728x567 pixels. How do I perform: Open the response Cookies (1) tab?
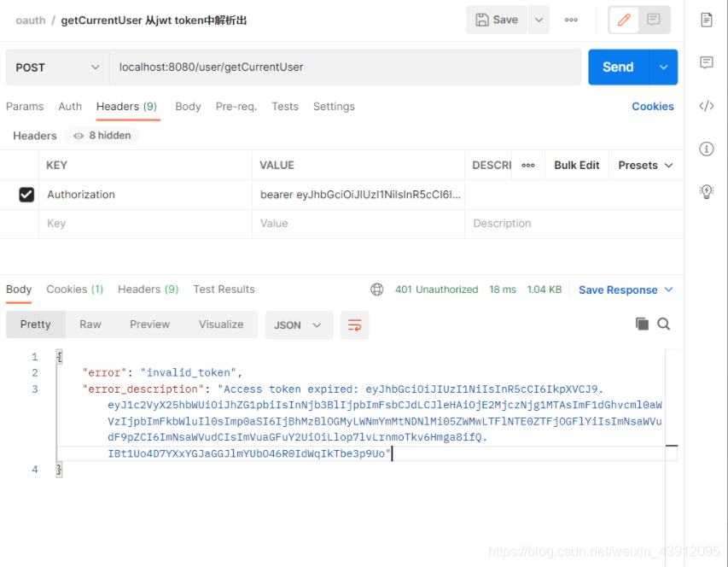point(75,289)
